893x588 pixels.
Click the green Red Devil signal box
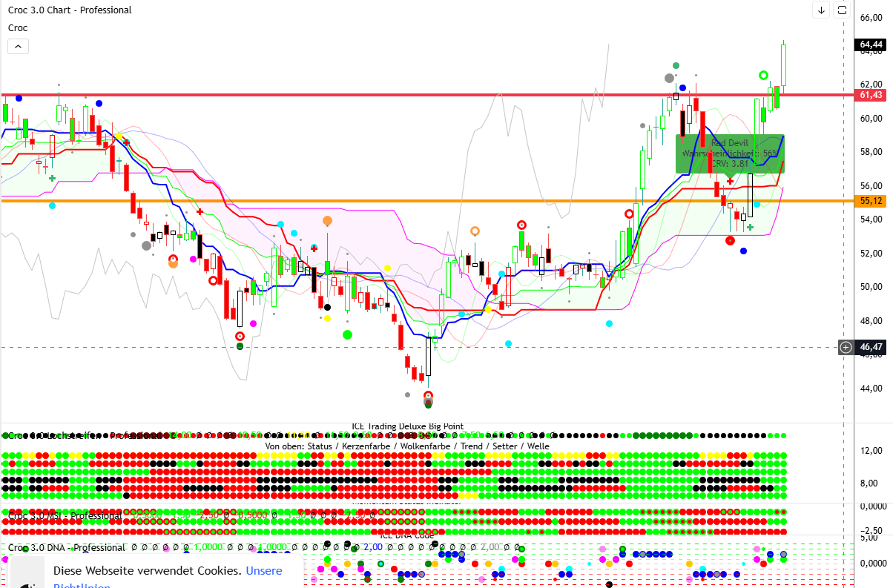[x=730, y=153]
